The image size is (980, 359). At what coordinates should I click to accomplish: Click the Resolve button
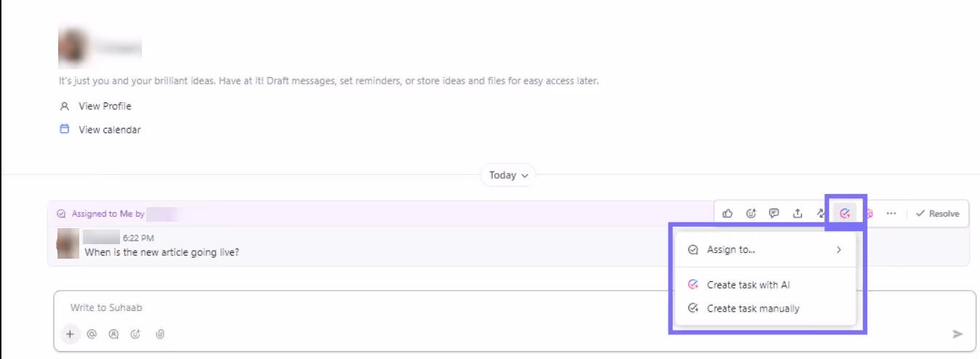click(x=938, y=214)
